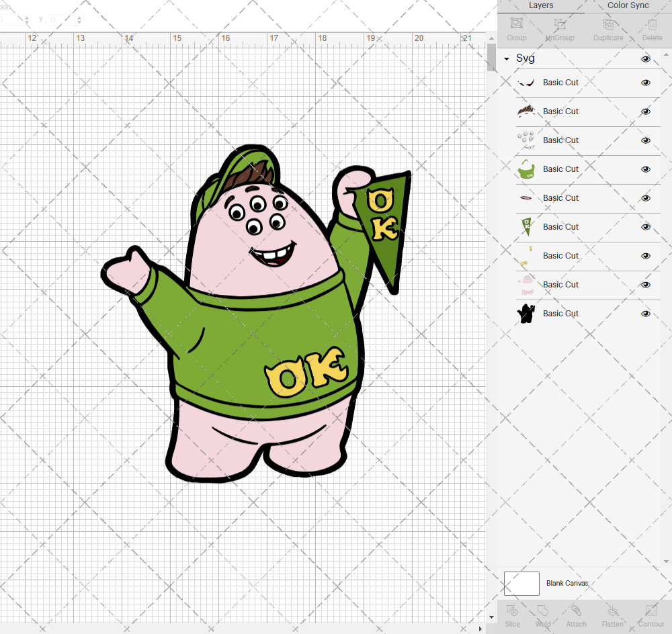Image resolution: width=672 pixels, height=634 pixels.
Task: Click the Y position stepper arrows
Action: pyautogui.click(x=79, y=19)
